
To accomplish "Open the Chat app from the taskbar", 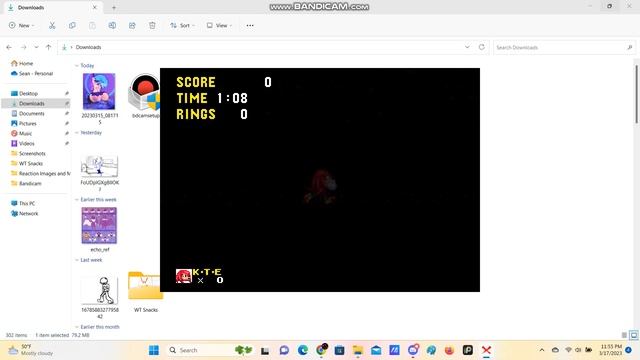I will tap(284, 350).
